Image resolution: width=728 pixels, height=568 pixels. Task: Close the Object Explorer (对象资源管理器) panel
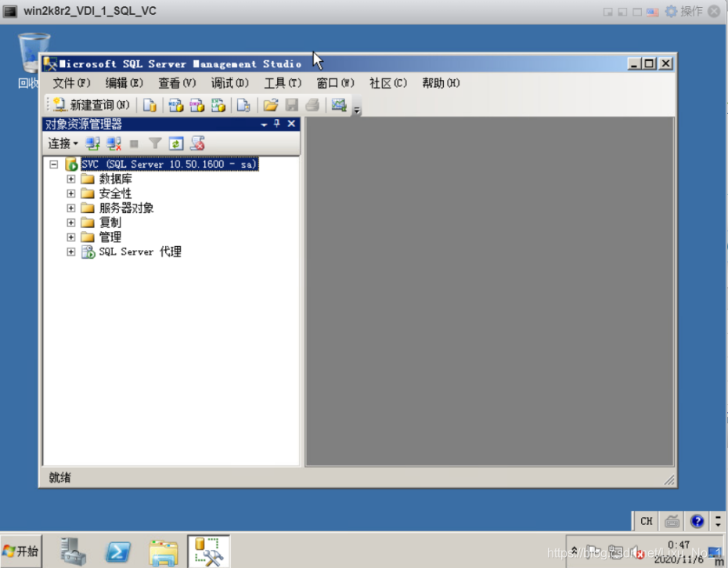pos(291,124)
